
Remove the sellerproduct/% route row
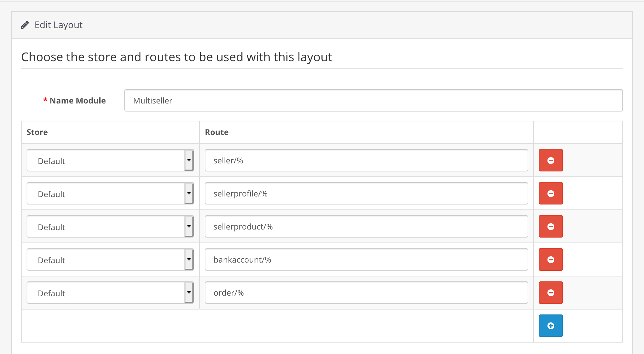point(551,226)
